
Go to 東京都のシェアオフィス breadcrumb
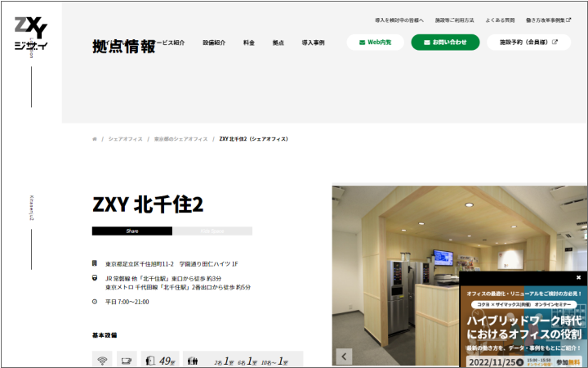pos(180,139)
